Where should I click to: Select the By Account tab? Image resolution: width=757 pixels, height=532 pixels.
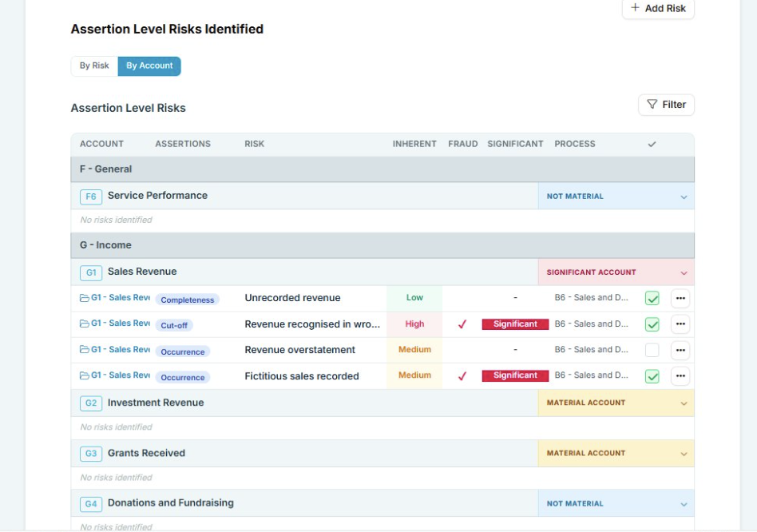coord(149,66)
